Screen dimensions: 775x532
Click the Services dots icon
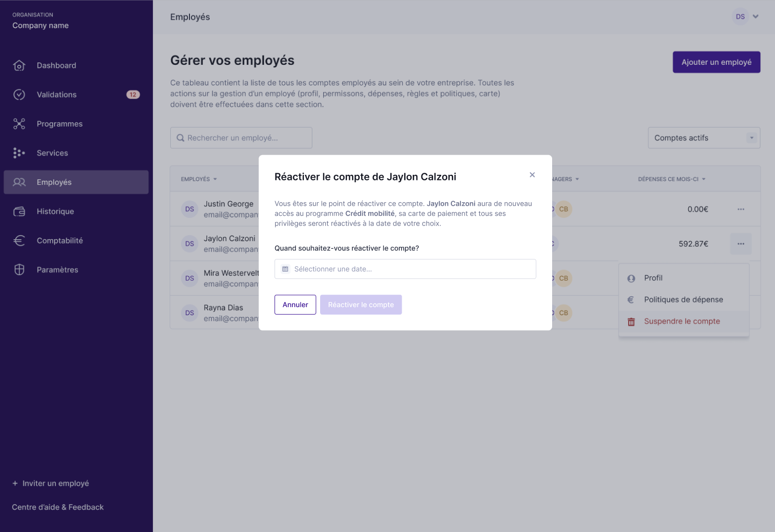tap(19, 153)
